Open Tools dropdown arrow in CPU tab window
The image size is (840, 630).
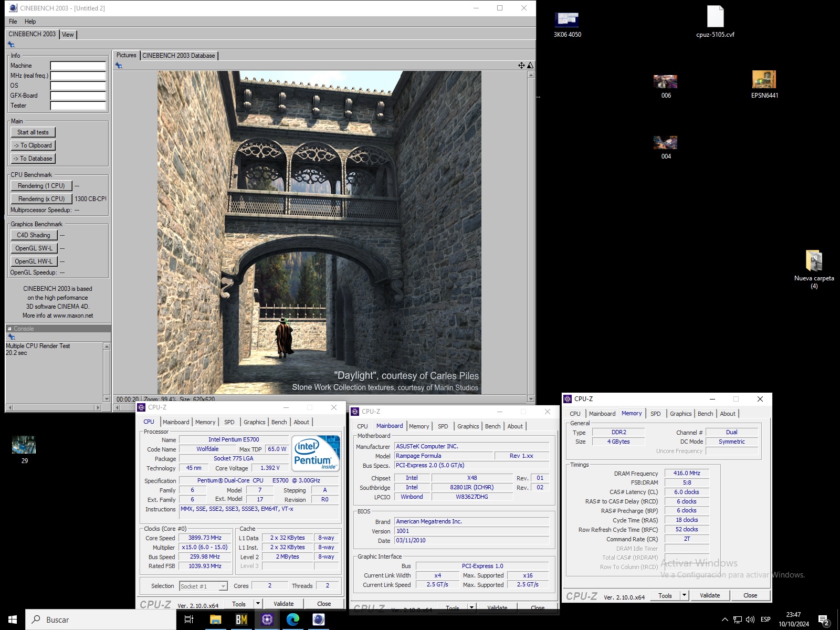(x=257, y=604)
